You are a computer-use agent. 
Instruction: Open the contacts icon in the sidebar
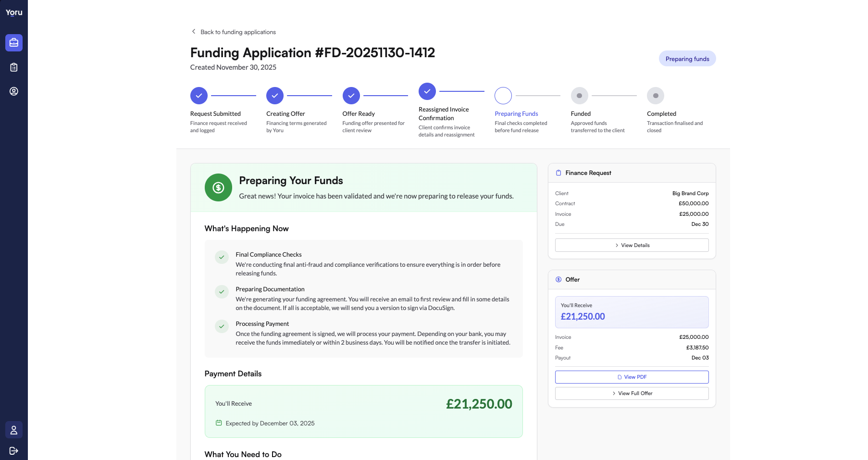tap(14, 91)
